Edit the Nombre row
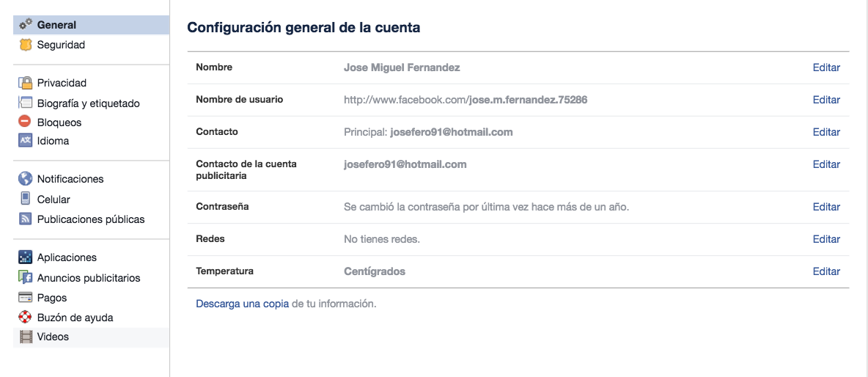 (x=826, y=67)
